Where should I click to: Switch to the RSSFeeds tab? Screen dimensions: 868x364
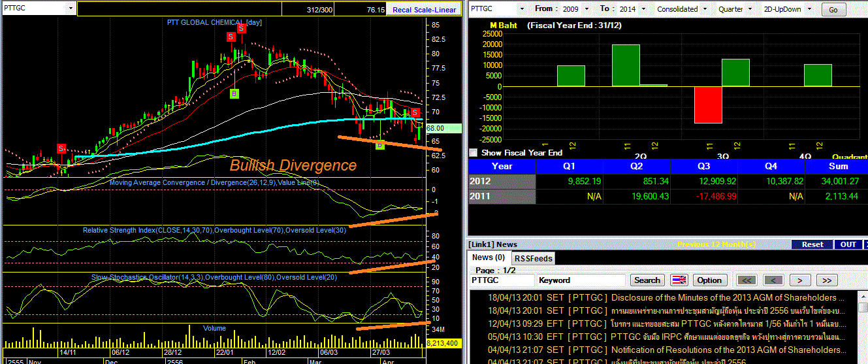(x=532, y=258)
